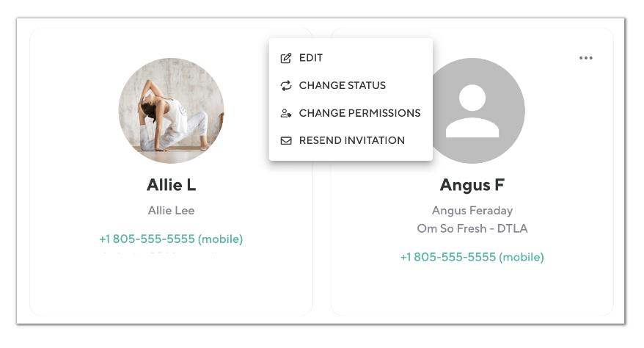The image size is (644, 348).
Task: Click the Allie L name heading
Action: coord(171,184)
